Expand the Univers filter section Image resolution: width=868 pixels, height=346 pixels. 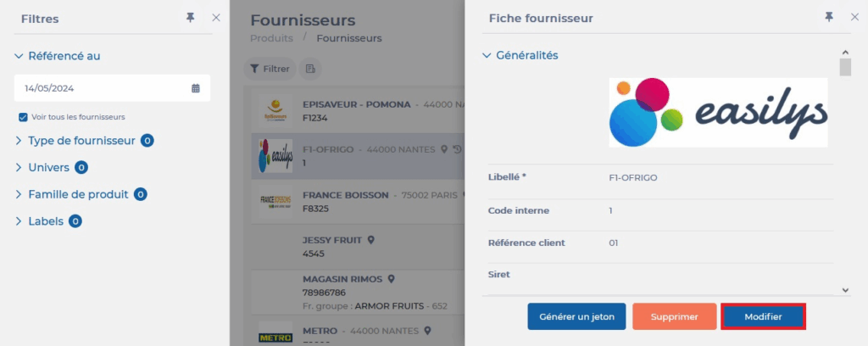tap(19, 168)
